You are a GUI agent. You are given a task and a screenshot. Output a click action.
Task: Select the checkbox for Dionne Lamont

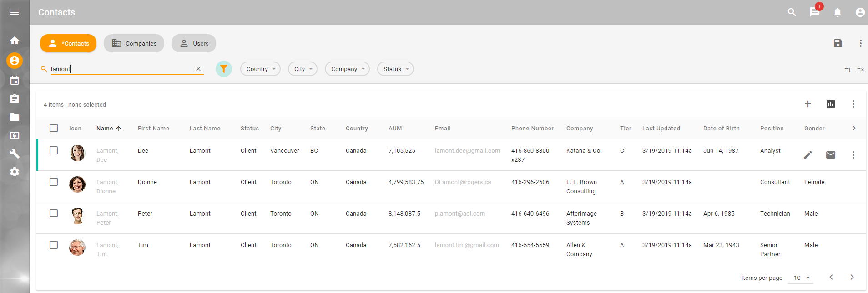(54, 182)
